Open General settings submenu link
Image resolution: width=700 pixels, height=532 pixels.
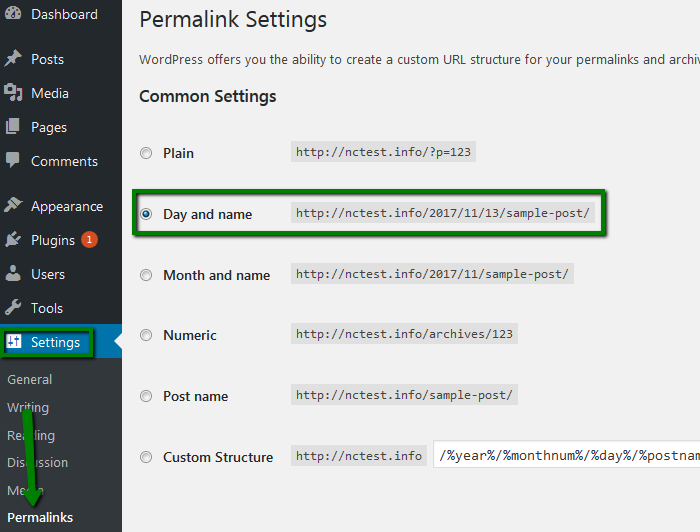click(x=29, y=379)
